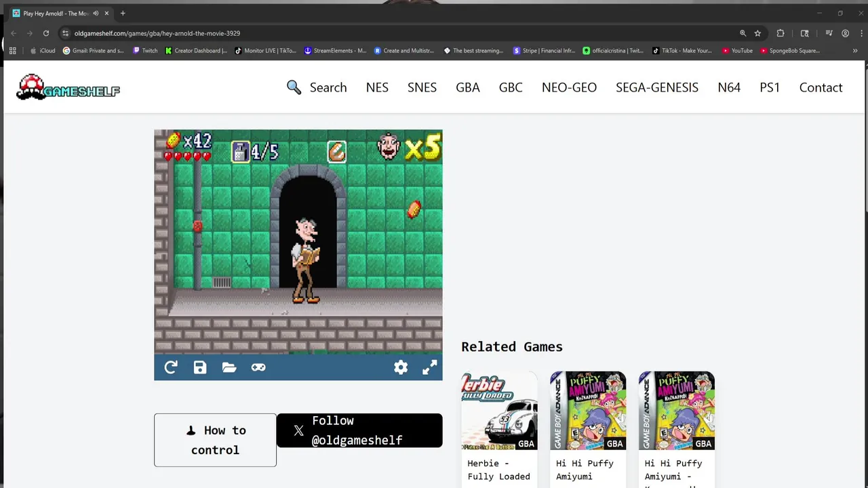
Task: Browse SEGA-GENESIS games
Action: point(657,87)
